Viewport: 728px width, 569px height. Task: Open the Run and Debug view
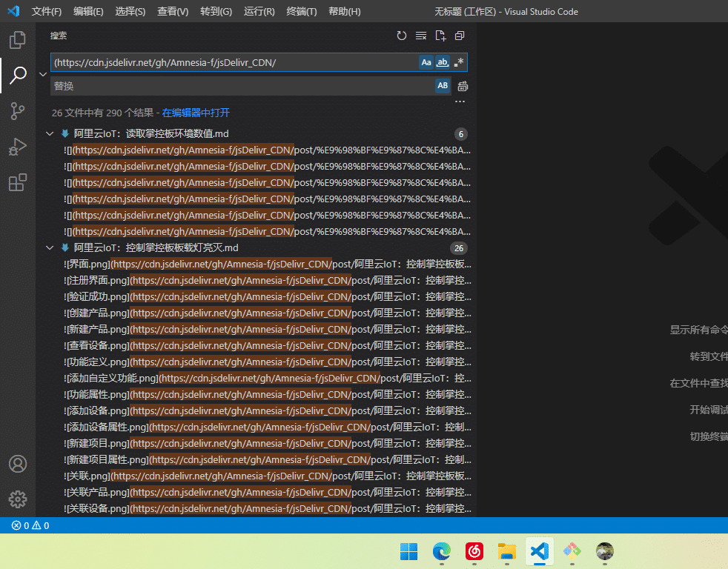(x=18, y=147)
